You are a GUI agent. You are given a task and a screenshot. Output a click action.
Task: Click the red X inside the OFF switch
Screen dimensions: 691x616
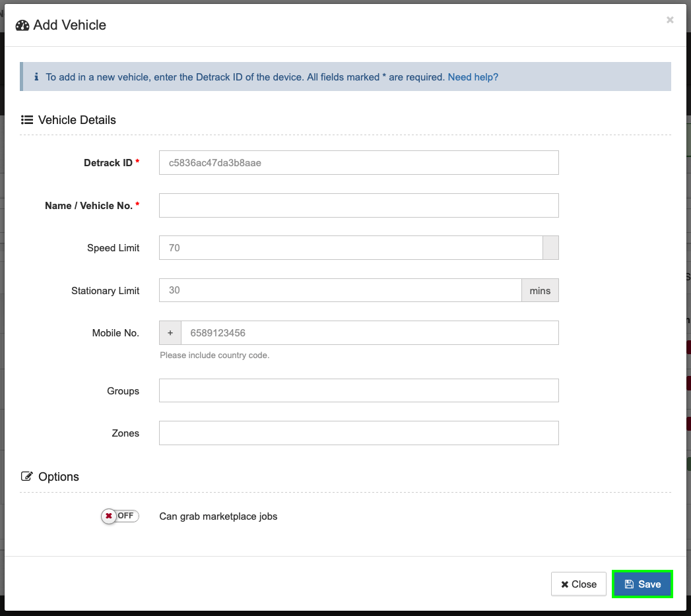pyautogui.click(x=109, y=516)
